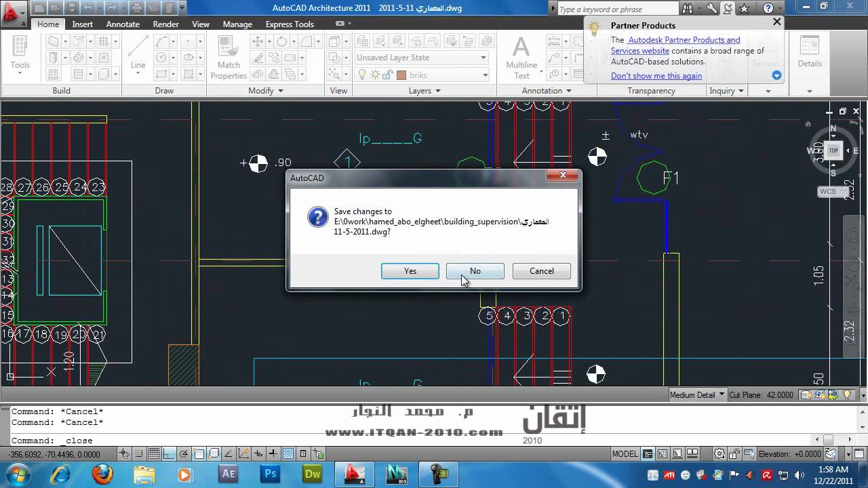Toggle Ortho Mode in status bar
This screenshot has height=488, width=868.
[x=168, y=454]
